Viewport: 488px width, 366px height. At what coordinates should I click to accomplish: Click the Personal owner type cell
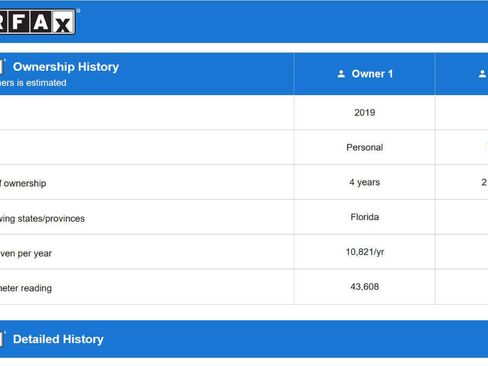tap(365, 147)
